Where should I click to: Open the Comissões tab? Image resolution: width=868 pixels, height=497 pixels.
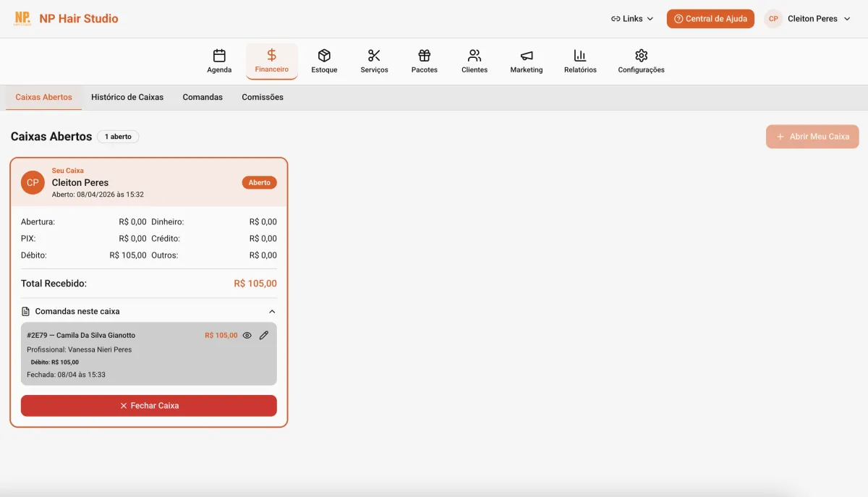(262, 96)
